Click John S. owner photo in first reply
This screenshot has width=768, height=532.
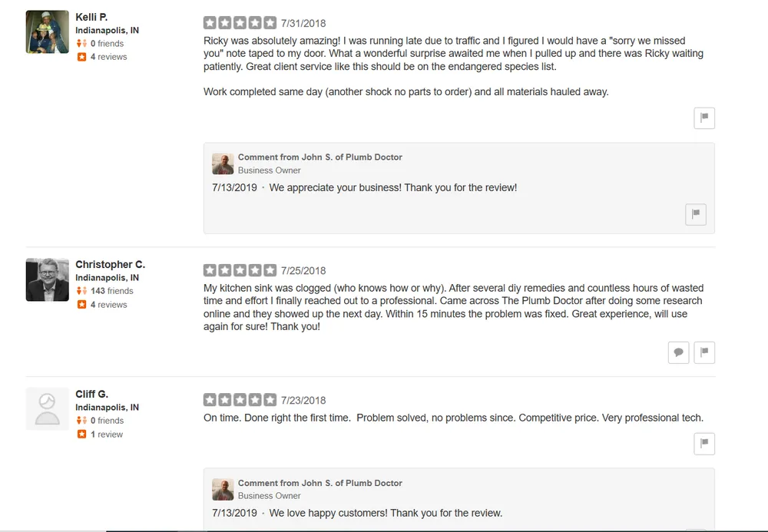[223, 164]
